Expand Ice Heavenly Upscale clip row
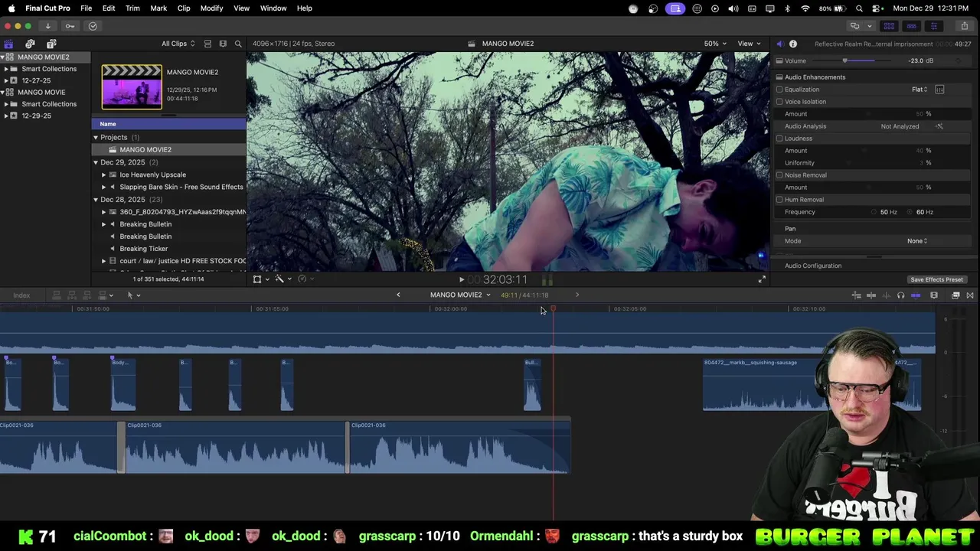Viewport: 980px width, 551px height. click(x=104, y=174)
